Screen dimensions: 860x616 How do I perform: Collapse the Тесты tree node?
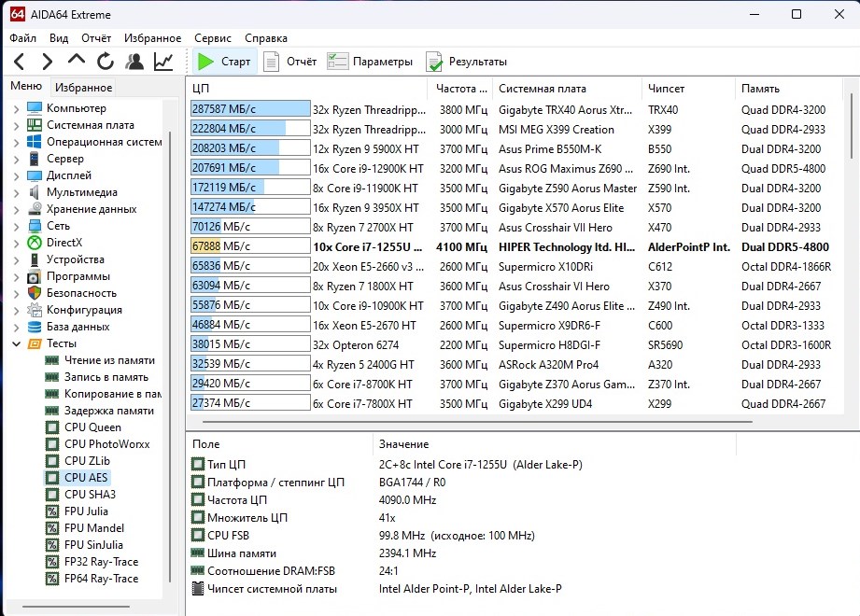(16, 343)
